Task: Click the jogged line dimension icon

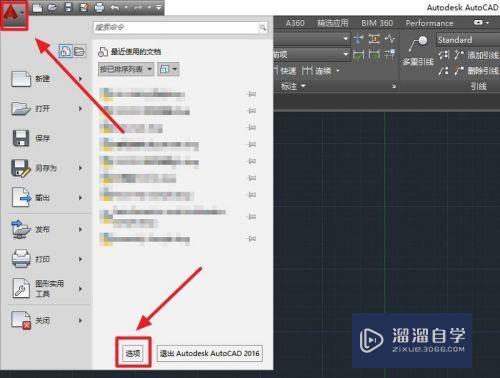Action: 389,39
